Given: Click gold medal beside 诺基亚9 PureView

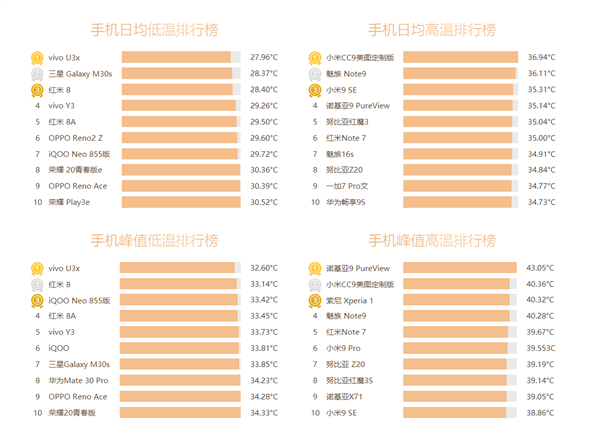Looking at the screenshot, I should [315, 268].
